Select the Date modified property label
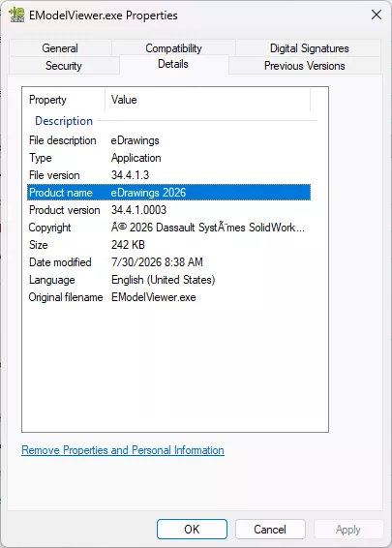 coord(60,262)
